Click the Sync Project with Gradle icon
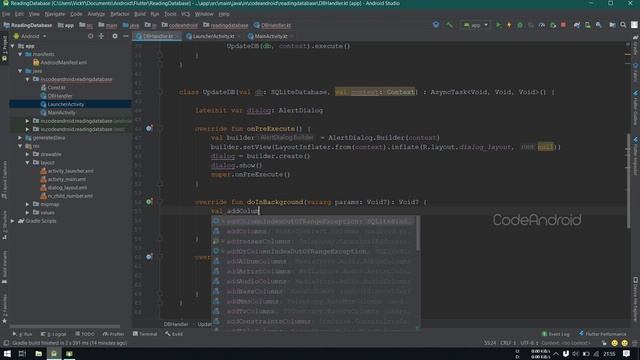Image resolution: width=640 pixels, height=360 pixels. (577, 25)
